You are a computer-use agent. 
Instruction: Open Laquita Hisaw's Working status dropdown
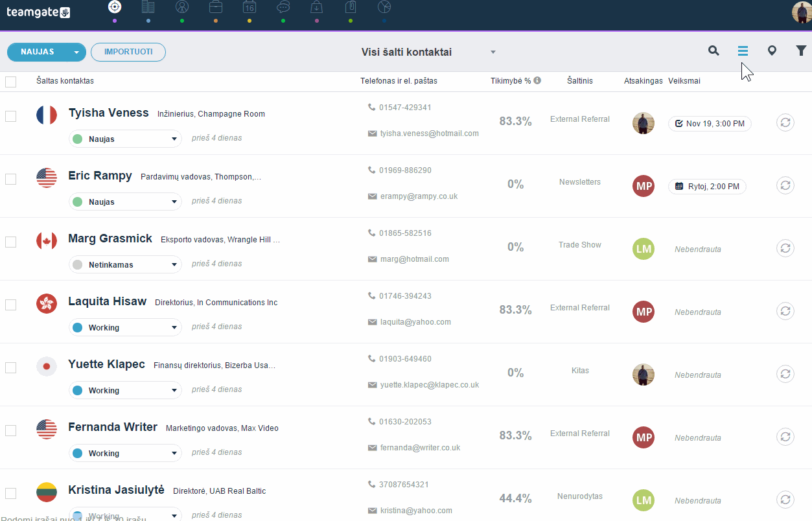point(125,327)
